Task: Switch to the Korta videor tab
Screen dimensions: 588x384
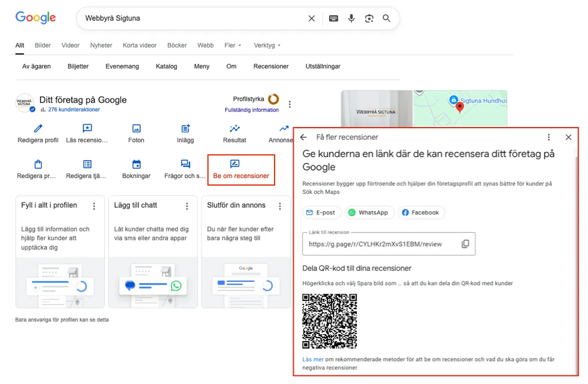Action: [x=140, y=45]
